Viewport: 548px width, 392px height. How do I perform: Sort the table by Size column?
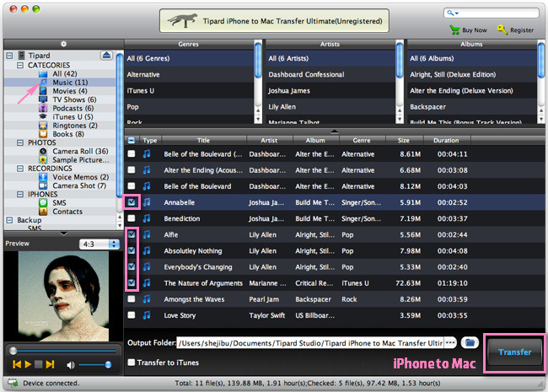click(x=404, y=141)
